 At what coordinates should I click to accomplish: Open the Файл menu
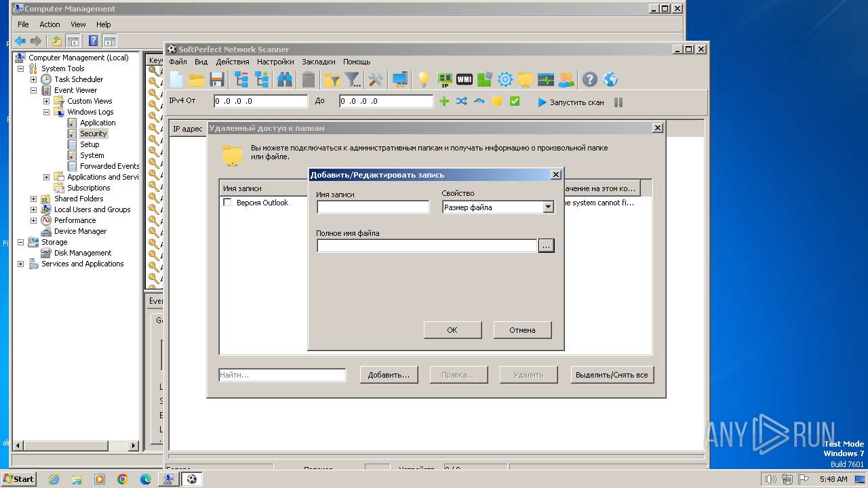click(178, 62)
